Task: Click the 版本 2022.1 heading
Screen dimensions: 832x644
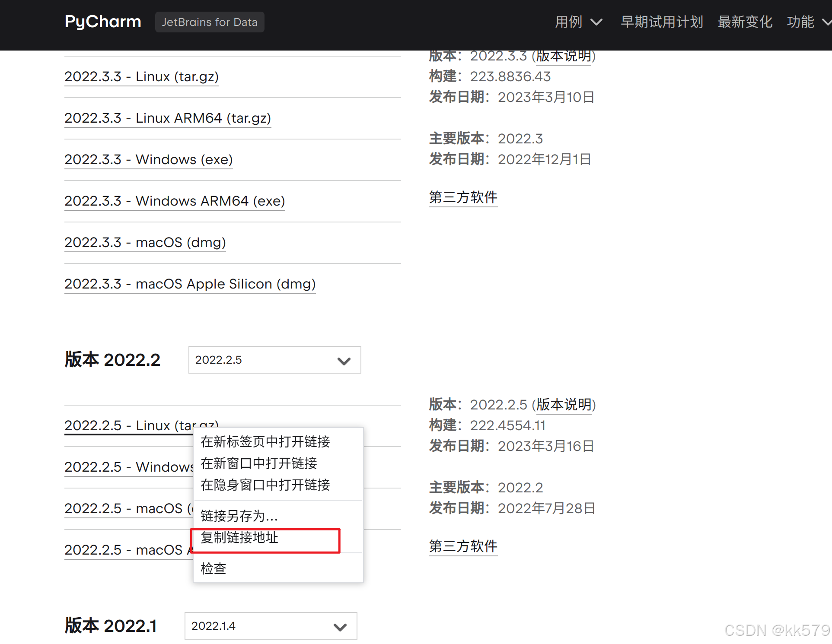Action: point(111,626)
